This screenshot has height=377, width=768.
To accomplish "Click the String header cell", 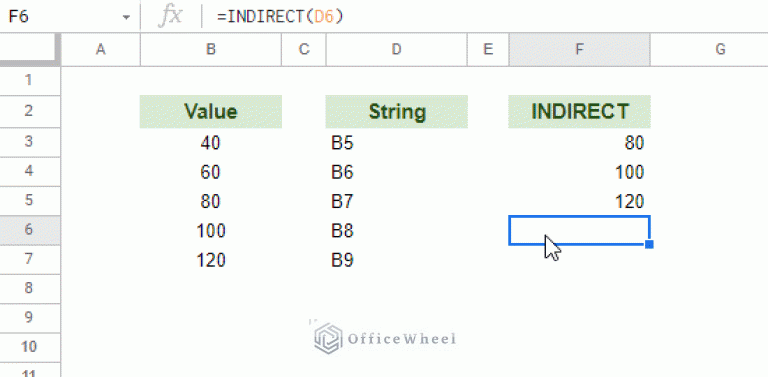I will click(396, 112).
